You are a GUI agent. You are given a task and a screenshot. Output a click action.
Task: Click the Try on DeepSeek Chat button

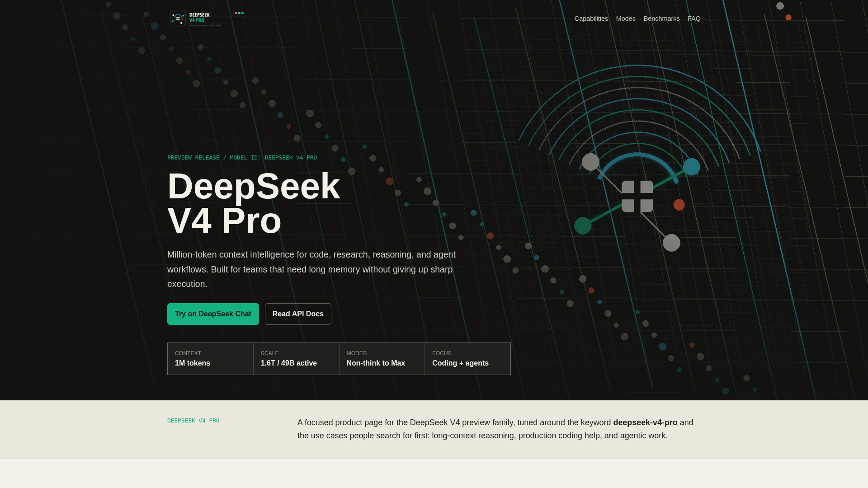click(x=213, y=314)
